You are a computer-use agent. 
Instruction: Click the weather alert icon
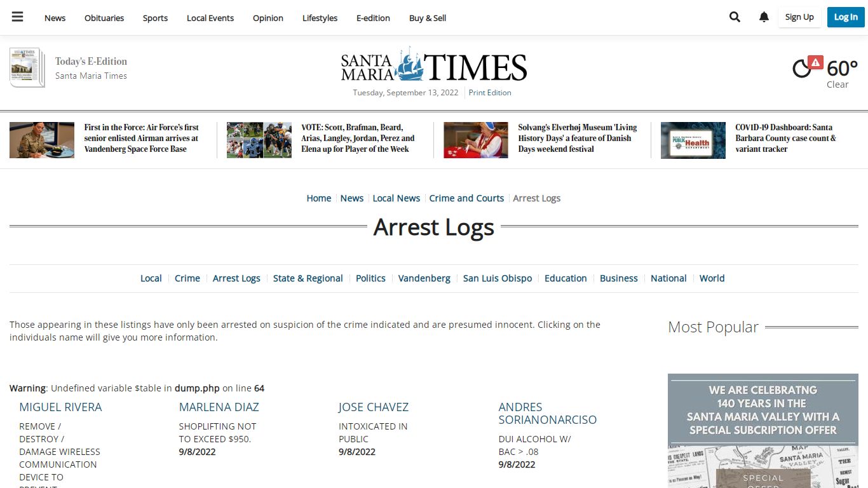[815, 62]
